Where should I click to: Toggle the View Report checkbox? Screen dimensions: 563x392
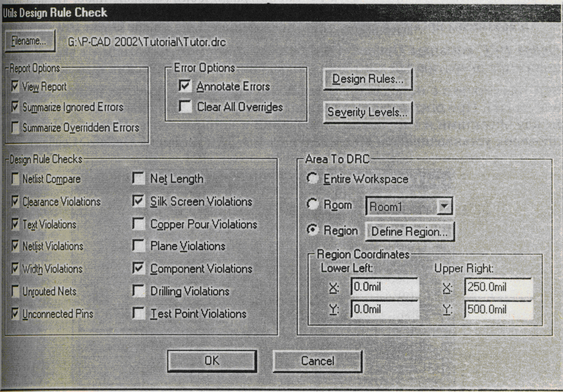[x=15, y=86]
